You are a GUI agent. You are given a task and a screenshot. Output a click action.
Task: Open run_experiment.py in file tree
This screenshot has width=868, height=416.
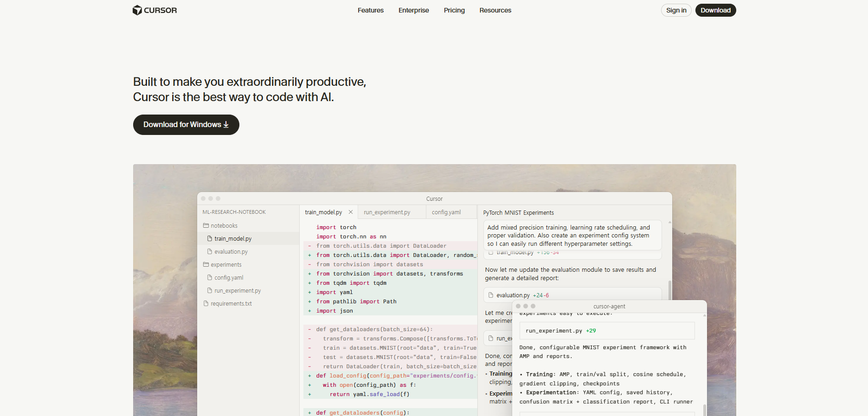238,291
